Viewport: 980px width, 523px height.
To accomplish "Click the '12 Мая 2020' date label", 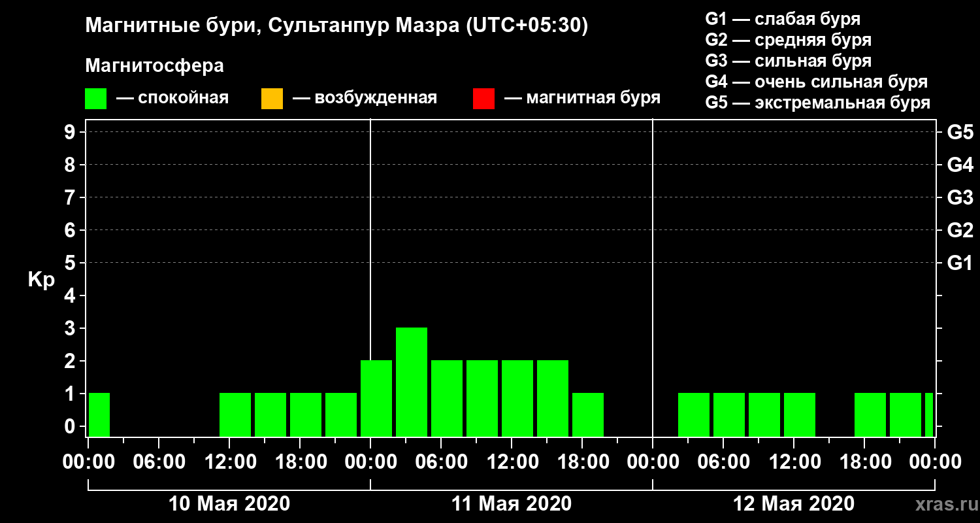I will point(794,504).
